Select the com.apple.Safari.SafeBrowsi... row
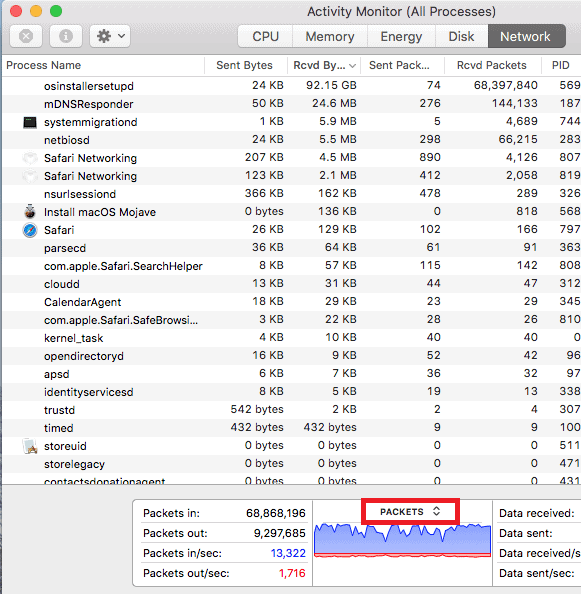581x594 pixels. [292, 320]
